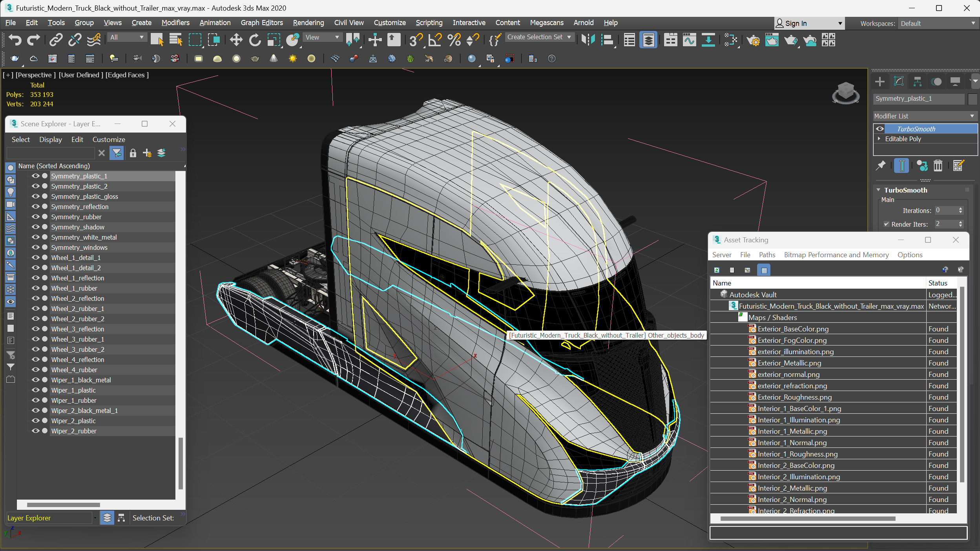This screenshot has width=980, height=551.
Task: Toggle visibility of Symmetry_rubber layer
Action: click(x=34, y=216)
